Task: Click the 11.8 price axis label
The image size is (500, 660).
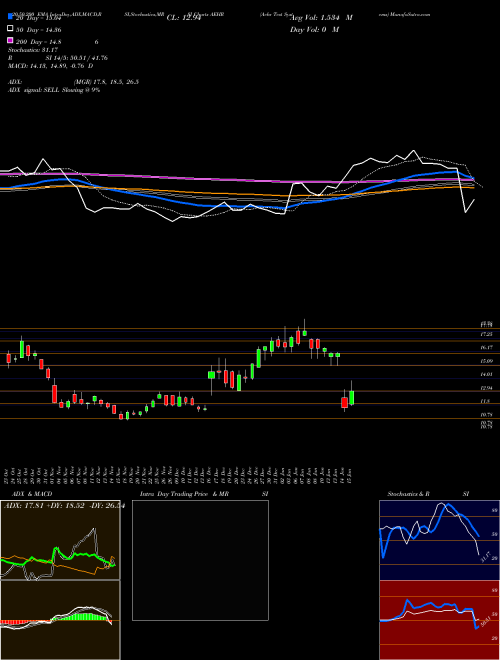Action: (485, 401)
